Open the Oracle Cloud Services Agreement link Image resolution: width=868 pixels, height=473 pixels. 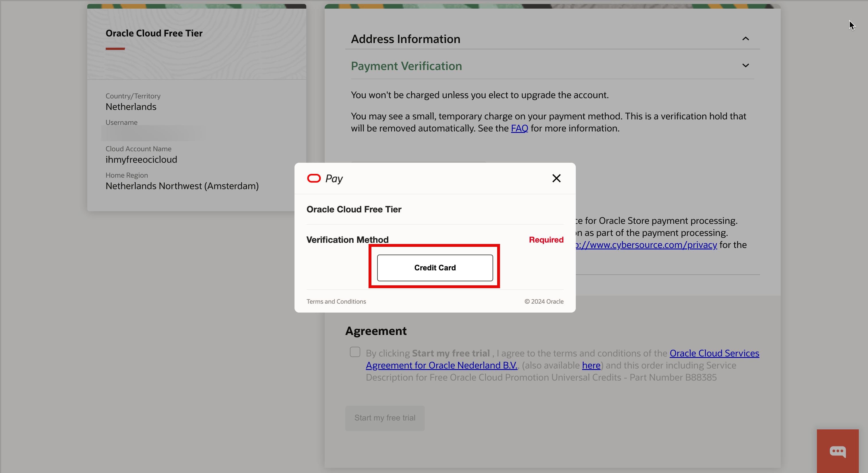click(x=714, y=353)
